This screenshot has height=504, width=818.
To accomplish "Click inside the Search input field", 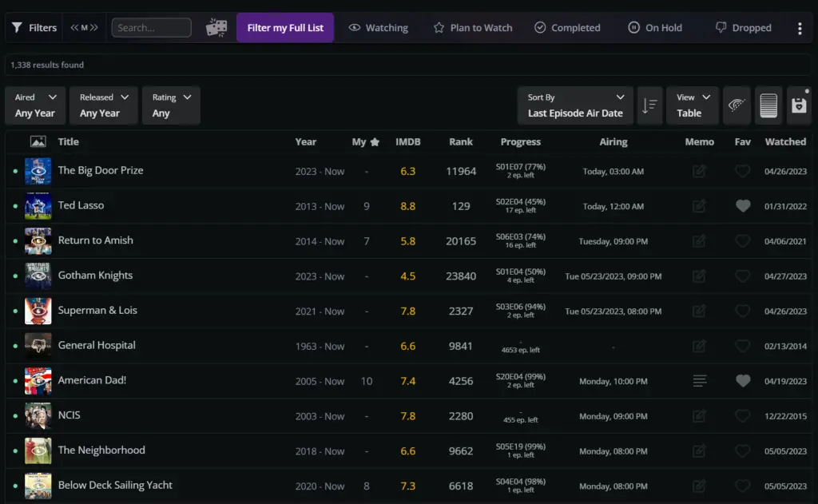I will click(151, 28).
